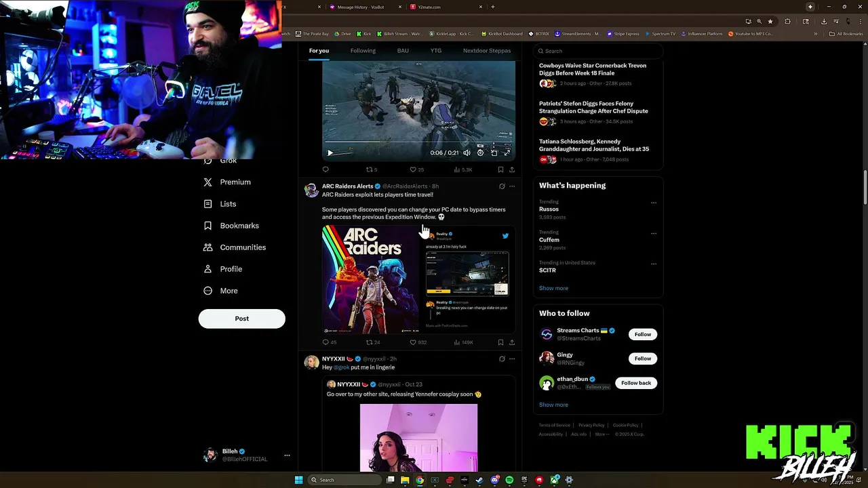868x488 pixels.
Task: Seek the video progress bar
Action: point(418,142)
